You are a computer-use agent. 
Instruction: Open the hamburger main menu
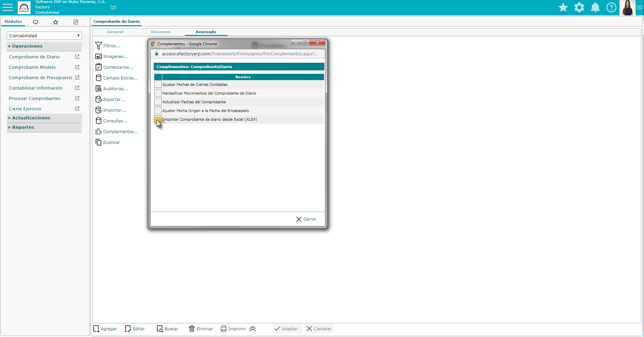[7, 7]
